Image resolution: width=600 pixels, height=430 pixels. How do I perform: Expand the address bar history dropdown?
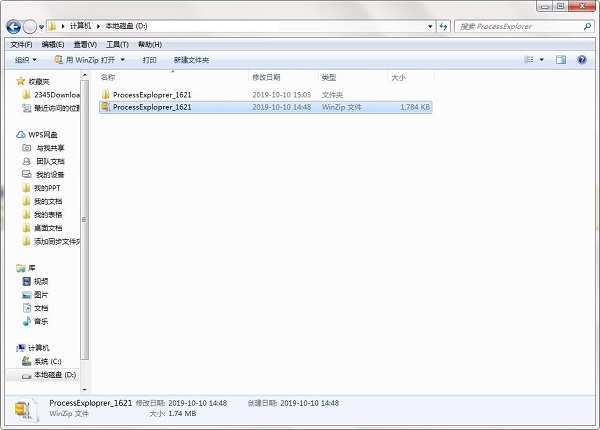(429, 25)
